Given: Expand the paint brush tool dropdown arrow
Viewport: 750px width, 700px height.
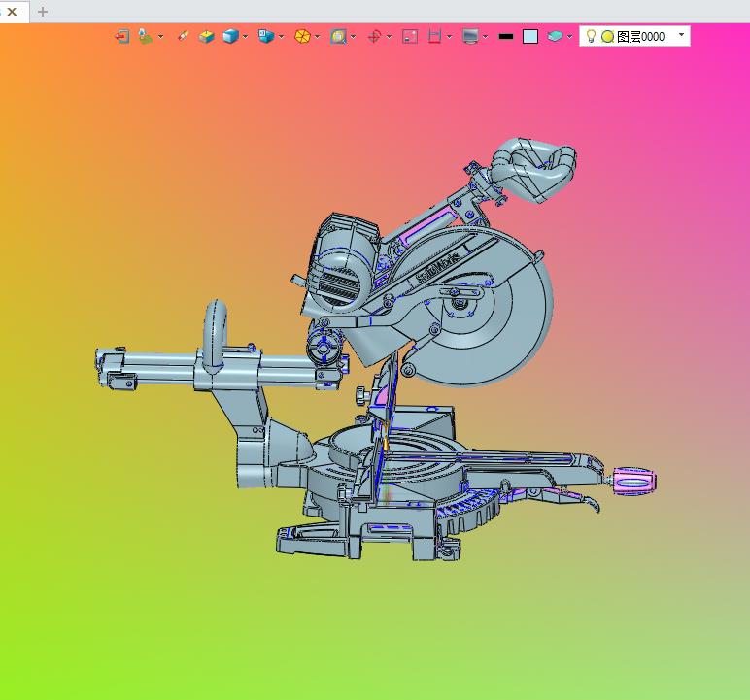Looking at the screenshot, I should (x=160, y=36).
